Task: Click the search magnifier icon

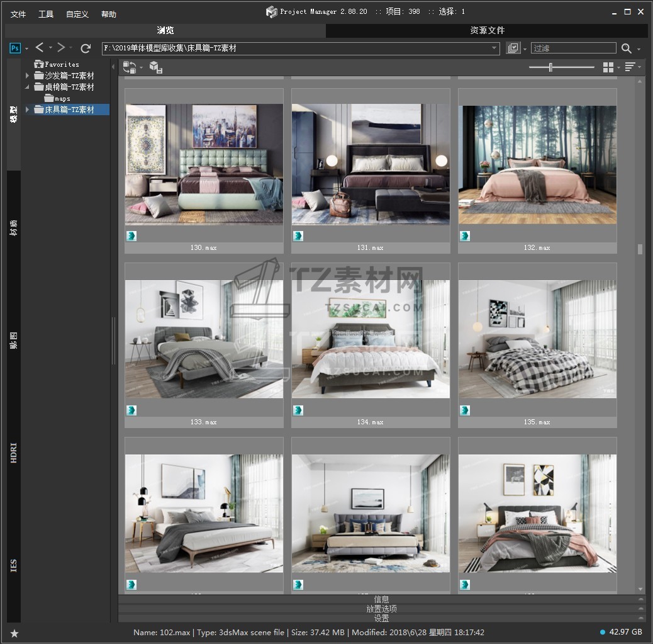Action: 627,48
